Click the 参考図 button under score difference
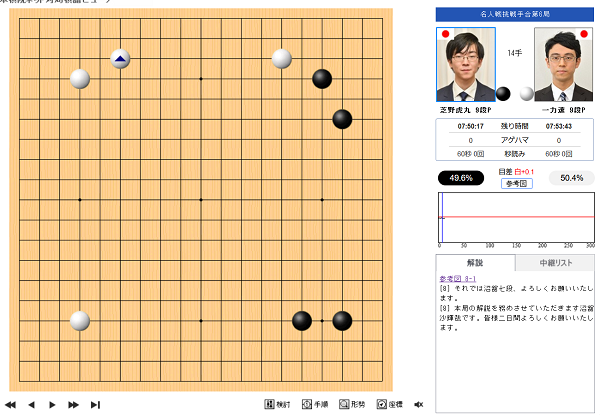 point(516,184)
